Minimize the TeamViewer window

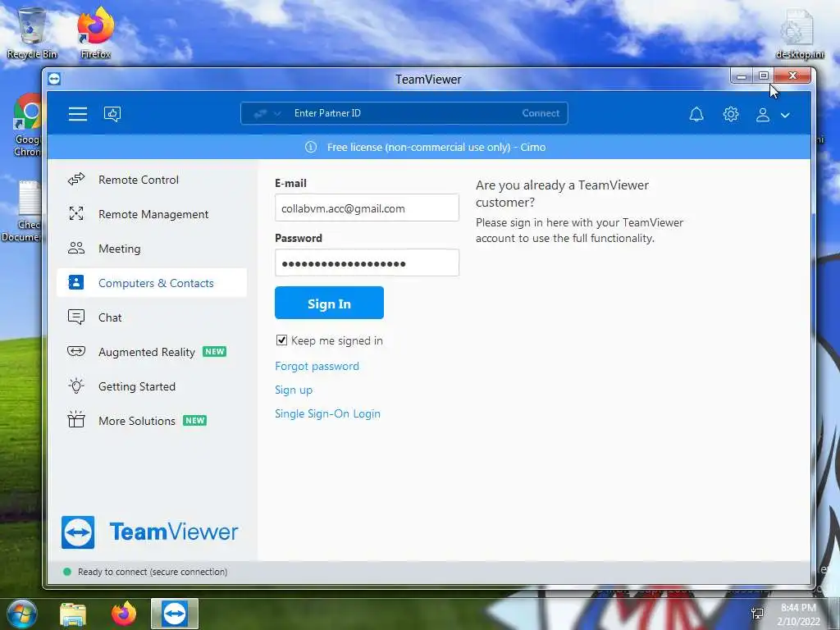click(742, 75)
